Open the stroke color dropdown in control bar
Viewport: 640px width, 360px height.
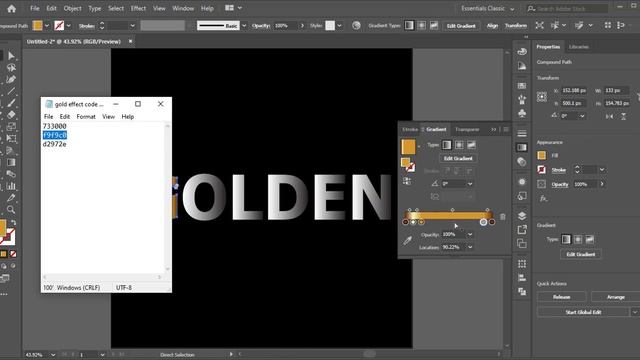[x=69, y=25]
